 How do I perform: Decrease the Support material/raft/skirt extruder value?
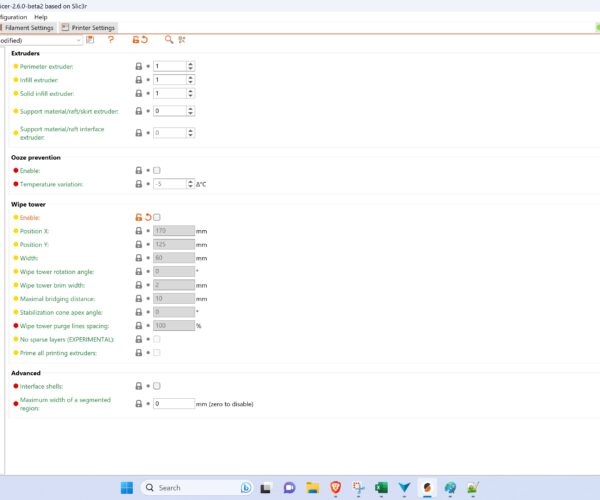191,114
